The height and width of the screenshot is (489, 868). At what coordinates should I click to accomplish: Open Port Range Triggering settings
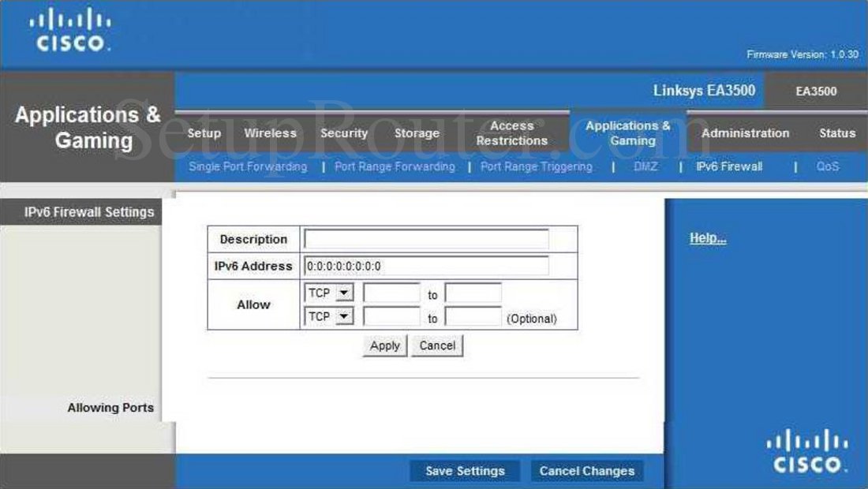pyautogui.click(x=537, y=166)
